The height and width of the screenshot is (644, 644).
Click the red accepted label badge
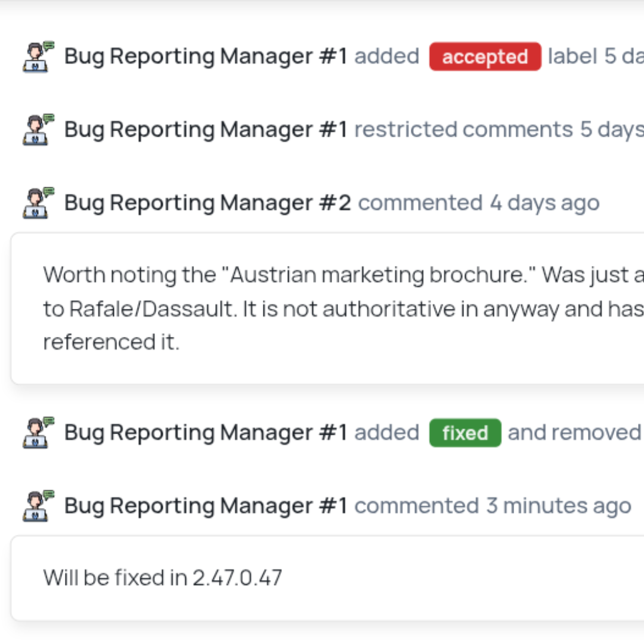(x=485, y=57)
